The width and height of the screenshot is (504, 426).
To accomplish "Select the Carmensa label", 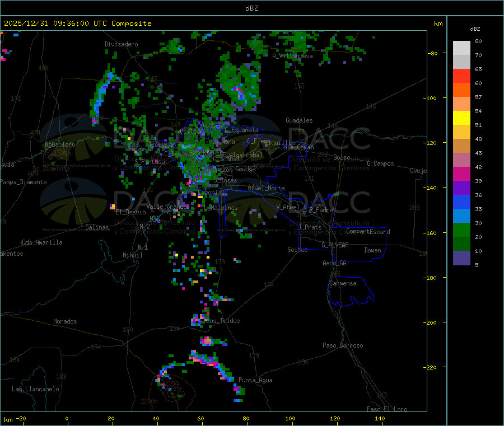I will [x=343, y=283].
